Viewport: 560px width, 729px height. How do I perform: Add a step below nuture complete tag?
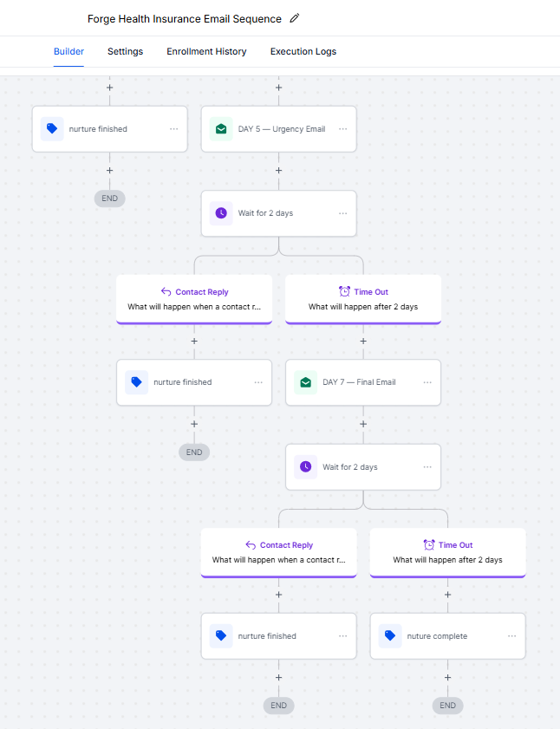pos(448,678)
